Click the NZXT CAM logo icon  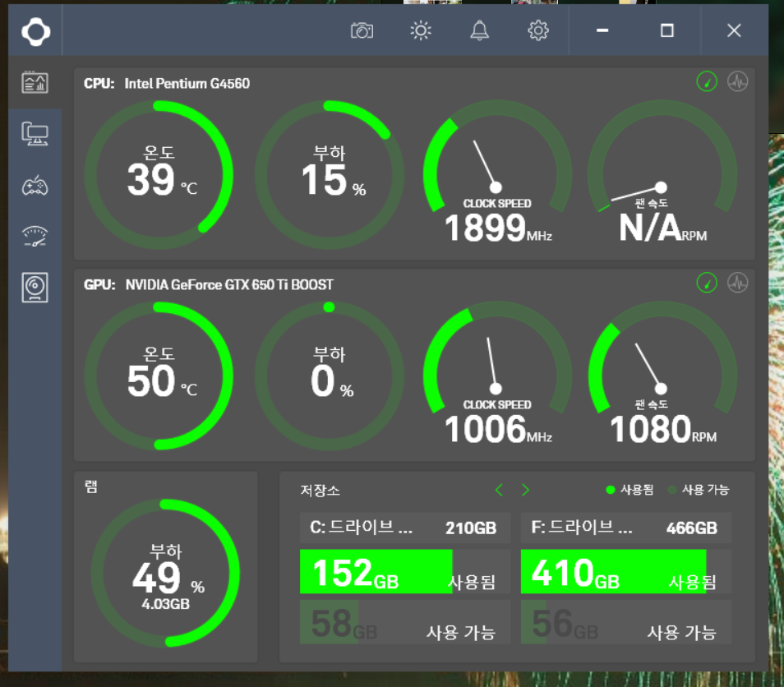(x=35, y=31)
